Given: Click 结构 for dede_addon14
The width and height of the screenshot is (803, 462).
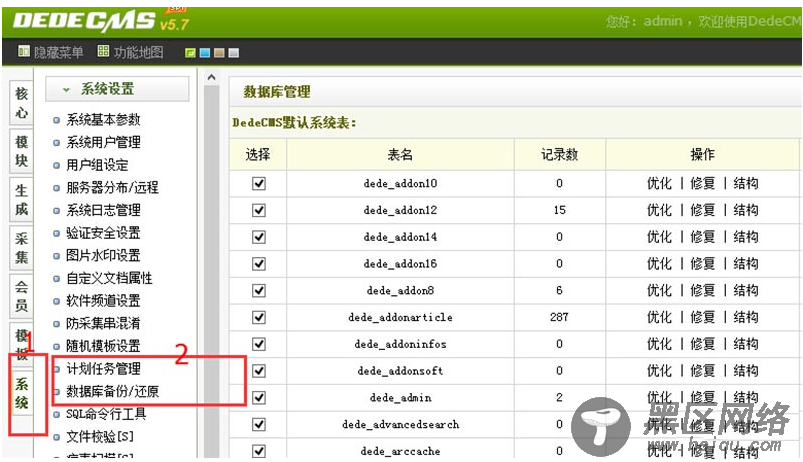Looking at the screenshot, I should click(x=746, y=237).
